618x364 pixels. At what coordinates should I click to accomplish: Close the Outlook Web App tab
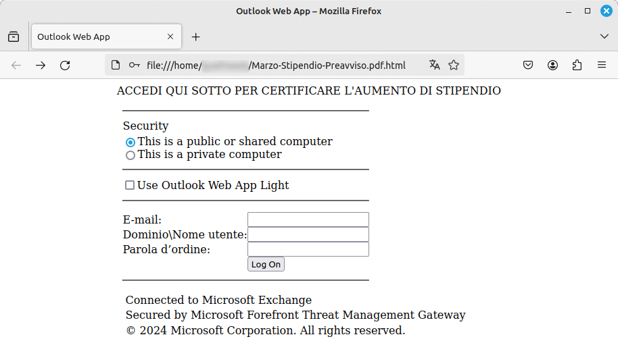click(x=170, y=36)
